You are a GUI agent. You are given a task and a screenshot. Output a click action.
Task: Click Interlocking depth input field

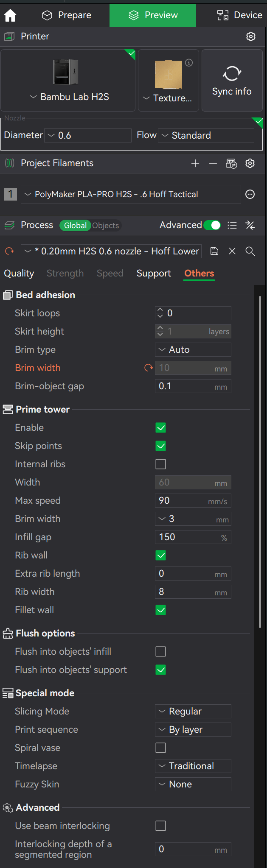coord(193,849)
